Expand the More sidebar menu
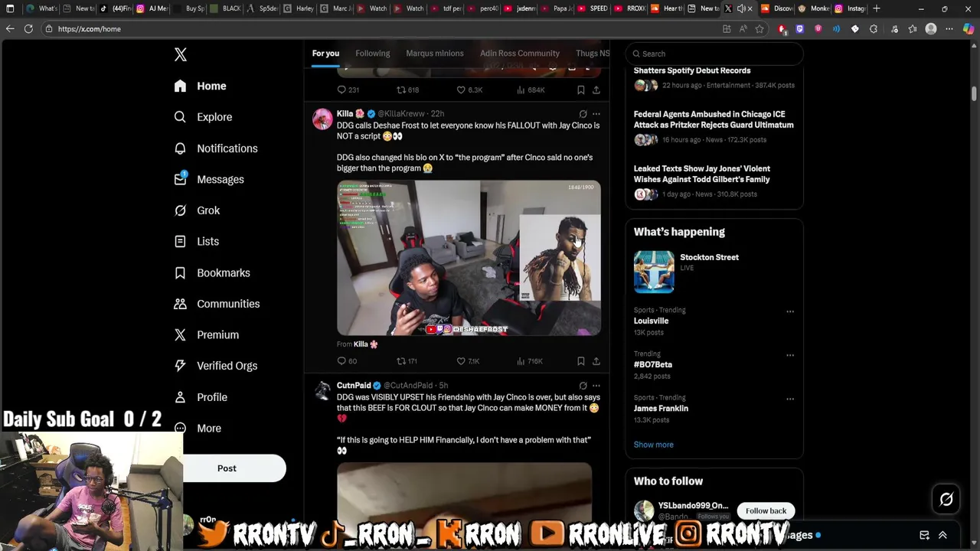 coord(198,429)
